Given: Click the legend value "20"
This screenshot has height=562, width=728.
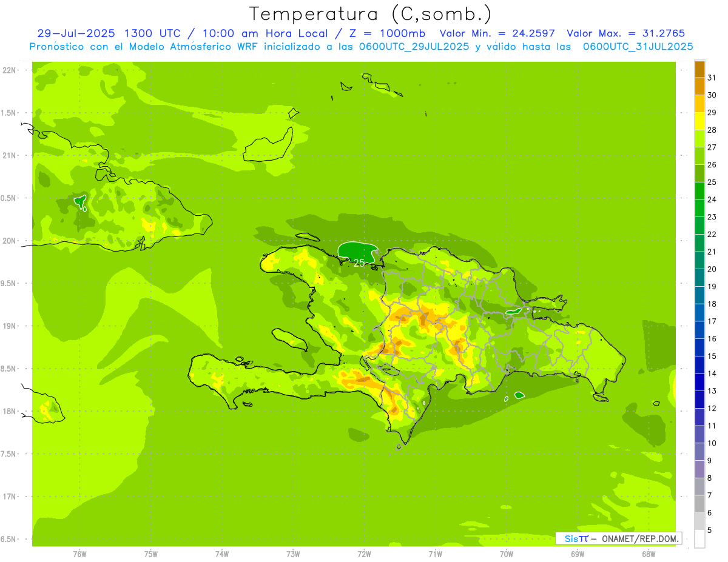Looking at the screenshot, I should pos(712,269).
